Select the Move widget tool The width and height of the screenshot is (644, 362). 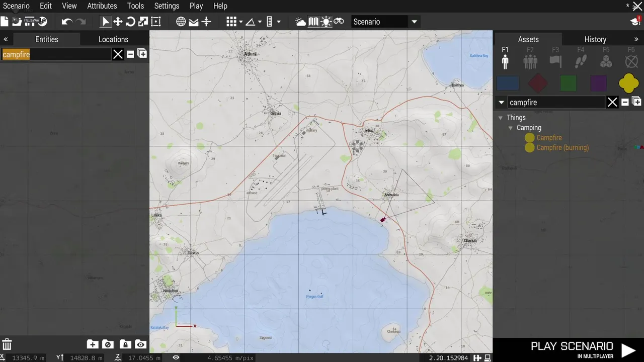[x=118, y=22]
